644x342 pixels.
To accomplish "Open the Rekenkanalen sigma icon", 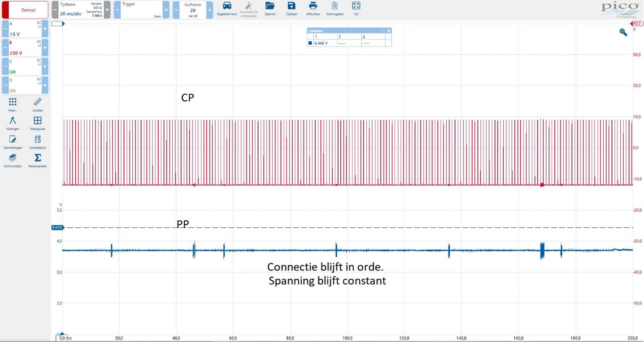I will coord(38,161).
